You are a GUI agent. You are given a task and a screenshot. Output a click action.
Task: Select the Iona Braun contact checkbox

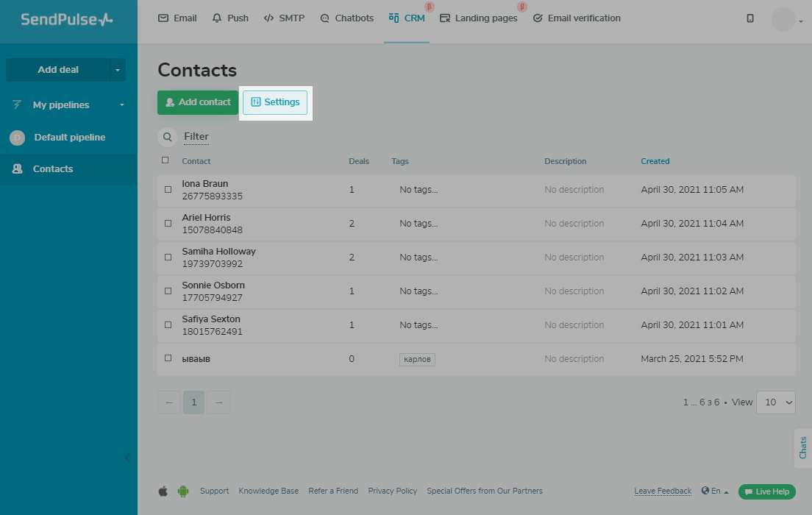[168, 190]
